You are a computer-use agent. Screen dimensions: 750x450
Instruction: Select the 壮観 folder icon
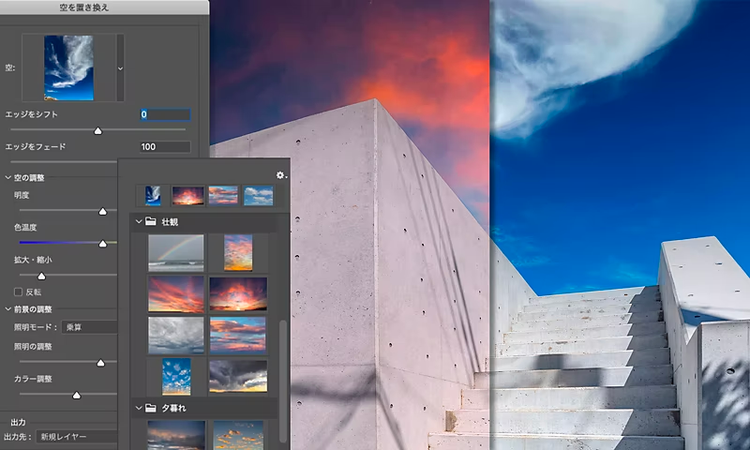[151, 221]
